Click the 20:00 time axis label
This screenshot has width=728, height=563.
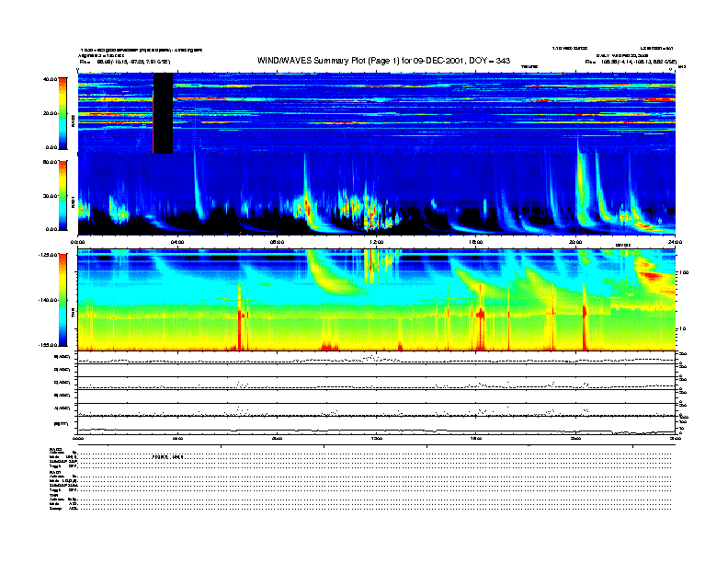pos(575,242)
